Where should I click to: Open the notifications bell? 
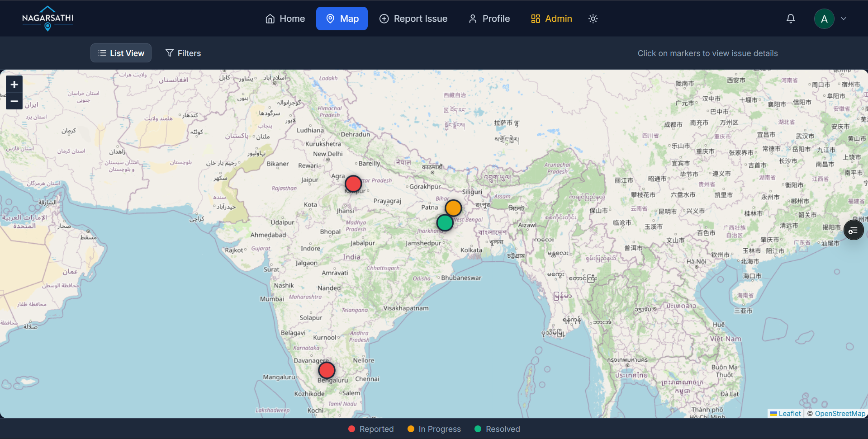[x=791, y=19]
